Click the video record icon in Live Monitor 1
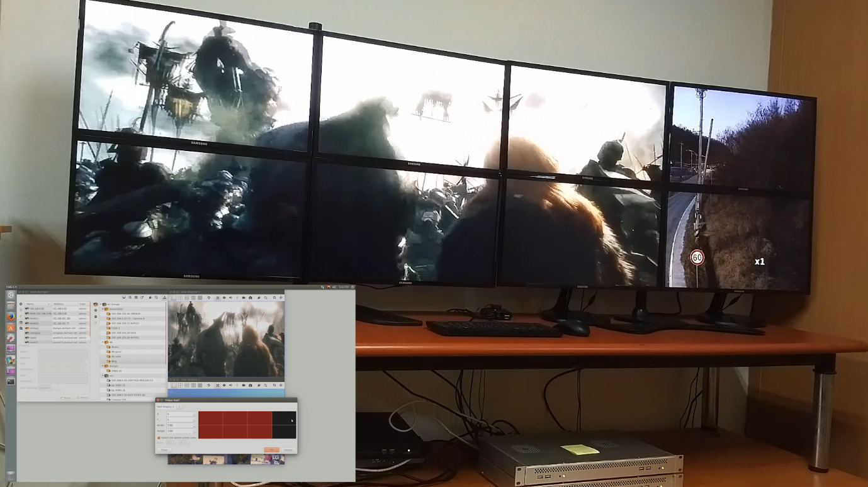 coord(244,298)
